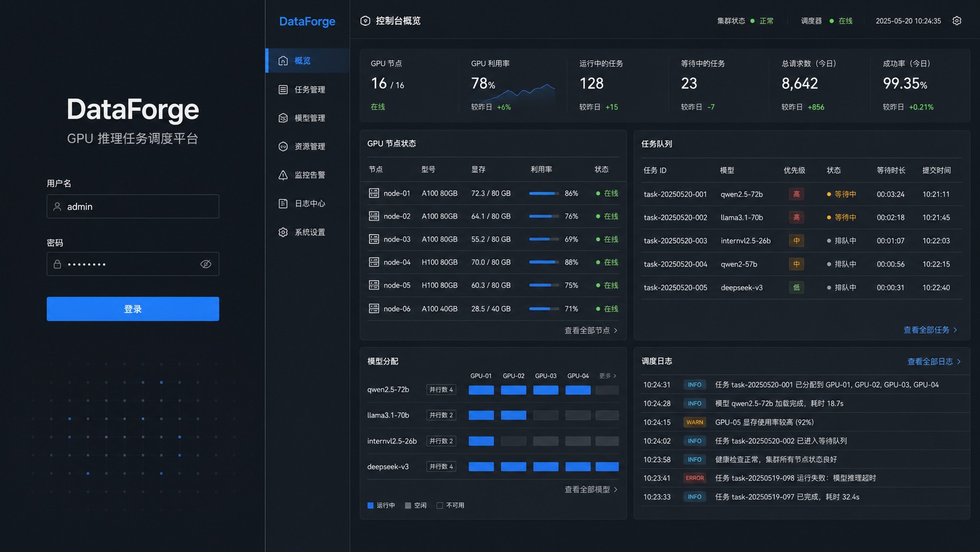Click the server icon for node-02

pyautogui.click(x=373, y=216)
